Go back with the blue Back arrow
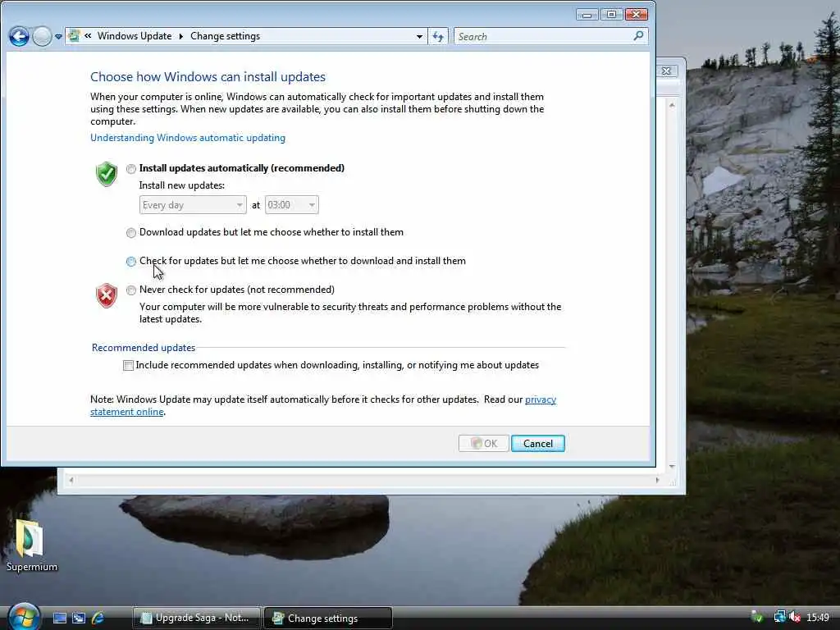 [20, 36]
